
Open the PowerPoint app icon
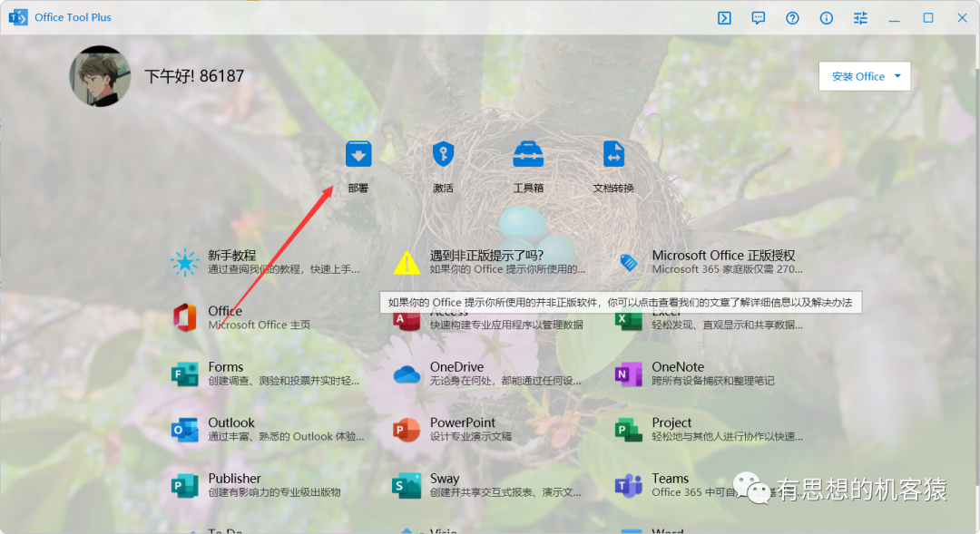407,430
